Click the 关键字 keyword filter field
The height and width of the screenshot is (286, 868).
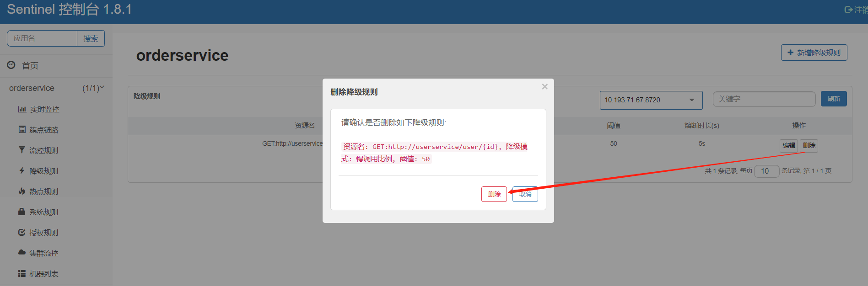click(x=764, y=99)
